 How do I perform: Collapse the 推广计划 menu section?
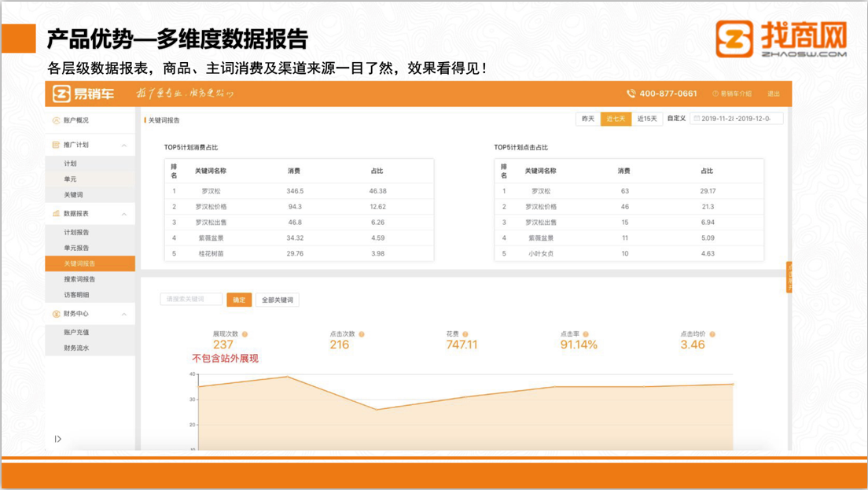(x=124, y=146)
